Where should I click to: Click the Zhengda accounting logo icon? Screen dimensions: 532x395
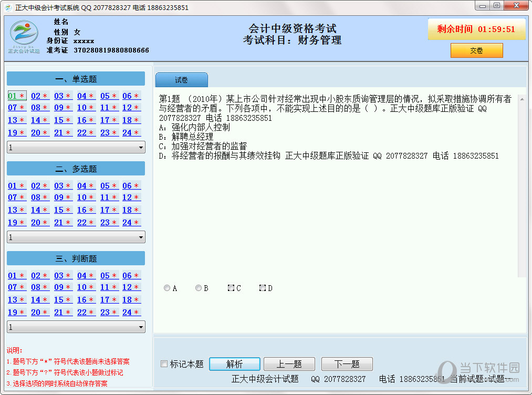tap(24, 37)
